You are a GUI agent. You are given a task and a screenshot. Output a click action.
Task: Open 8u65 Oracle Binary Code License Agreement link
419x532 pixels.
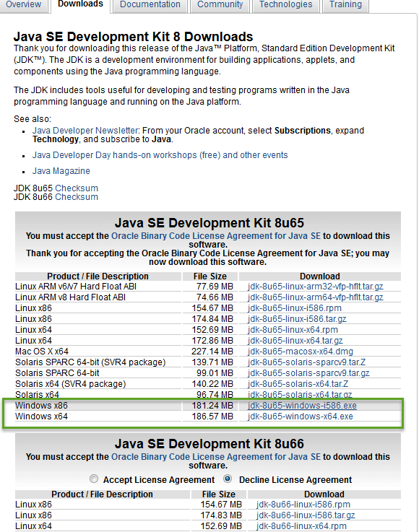click(x=215, y=236)
